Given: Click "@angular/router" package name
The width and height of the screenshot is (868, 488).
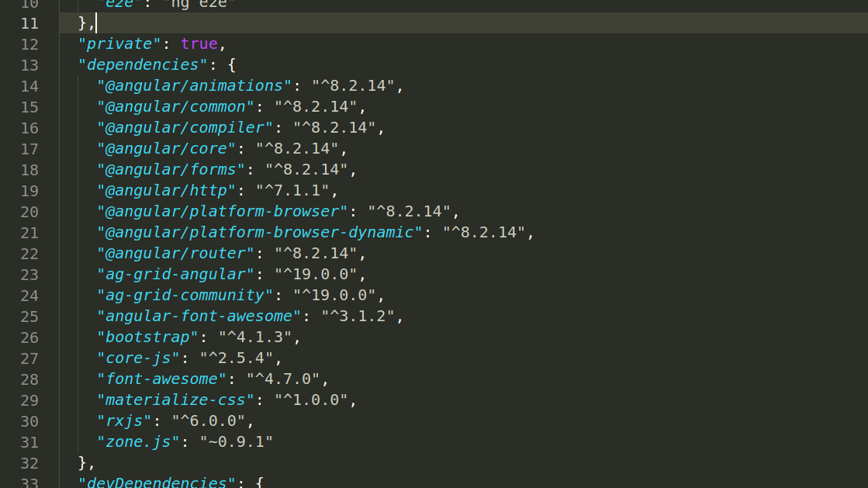Looking at the screenshot, I should click(x=175, y=253).
